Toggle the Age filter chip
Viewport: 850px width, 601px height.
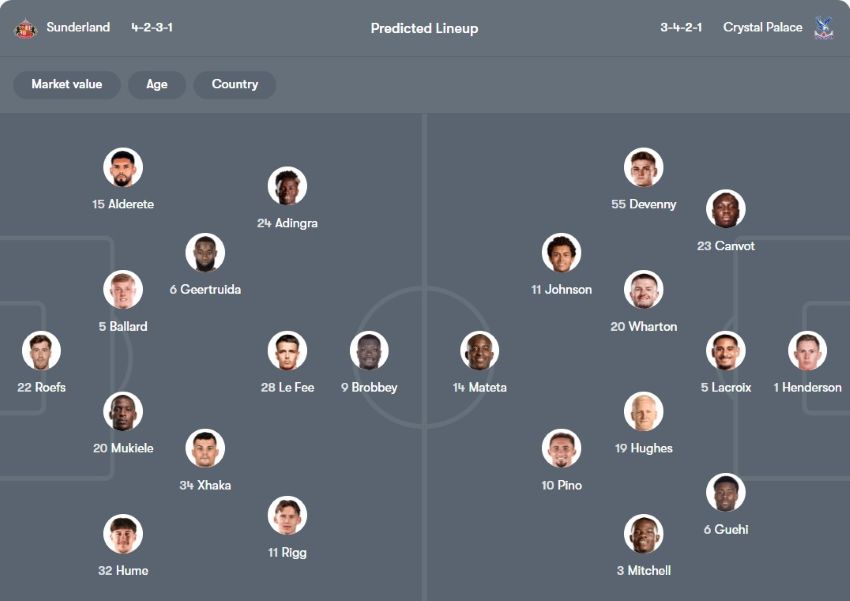click(157, 85)
